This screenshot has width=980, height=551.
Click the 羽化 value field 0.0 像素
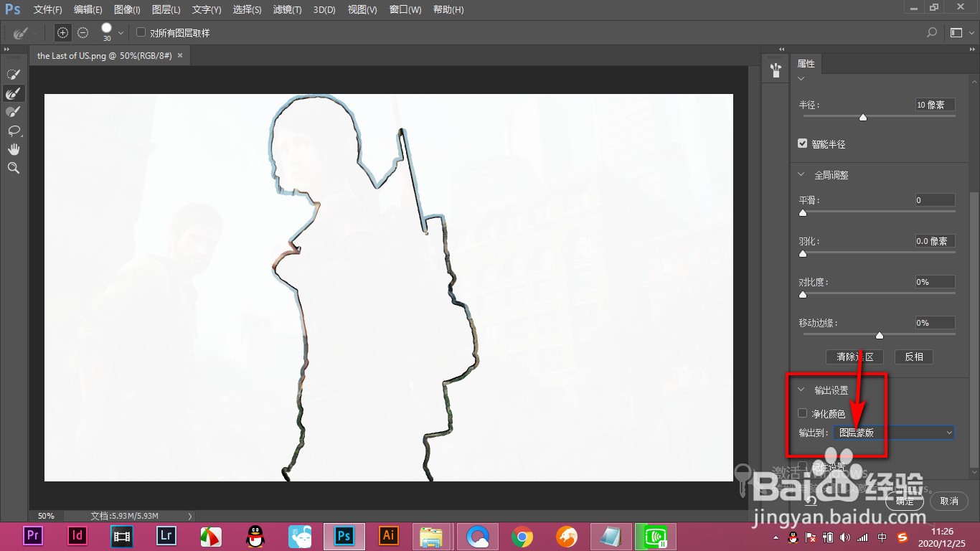point(935,241)
